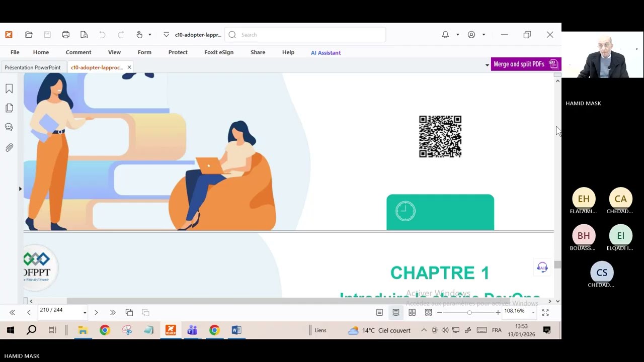Click the zoom in plus button

tap(498, 312)
